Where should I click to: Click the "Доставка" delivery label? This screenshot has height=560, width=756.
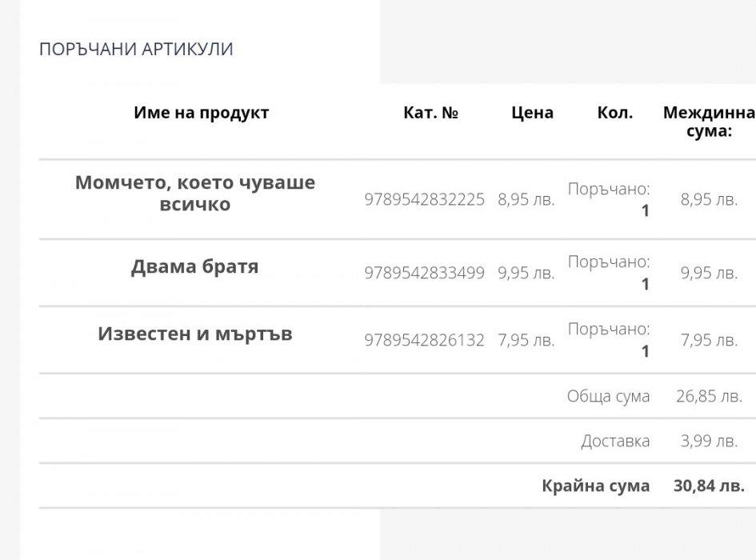point(615,441)
